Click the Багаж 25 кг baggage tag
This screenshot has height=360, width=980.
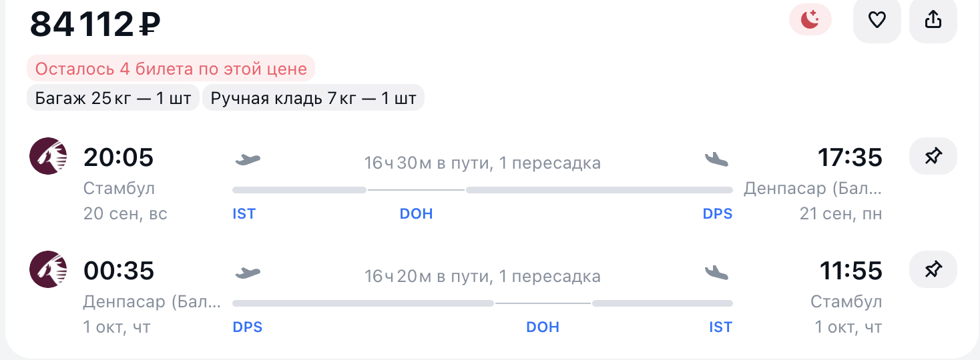pos(113,99)
